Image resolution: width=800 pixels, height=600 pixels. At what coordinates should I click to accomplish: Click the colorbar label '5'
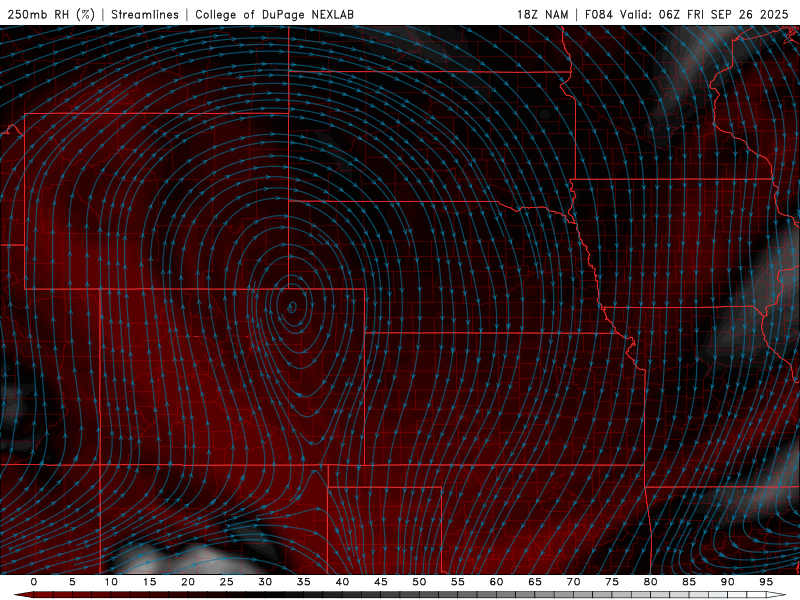[x=72, y=582]
